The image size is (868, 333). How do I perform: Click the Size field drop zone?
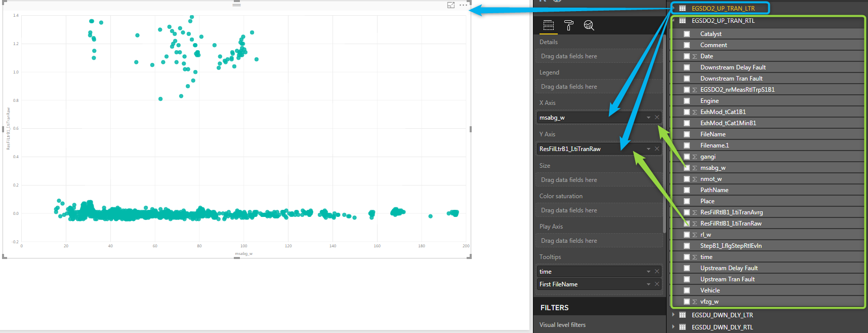pos(599,180)
